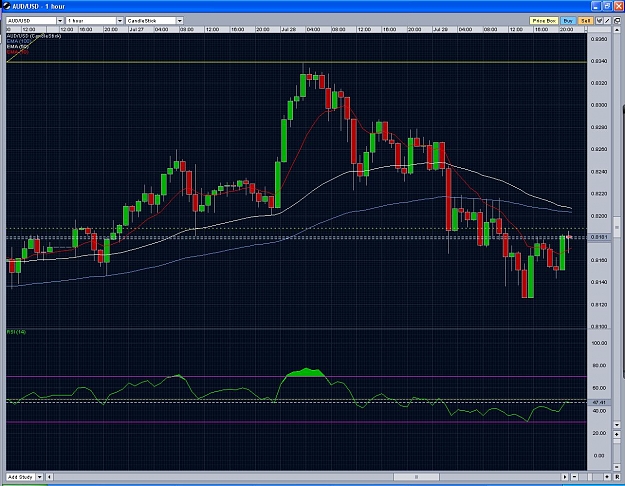Click the minus zoom-out button at bottom

point(575,477)
